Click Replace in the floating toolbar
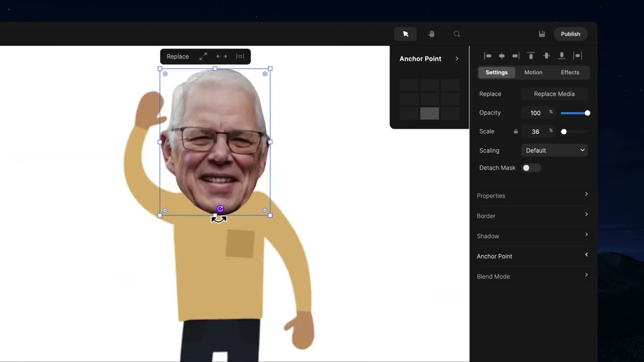This screenshot has width=644, height=362. click(x=178, y=56)
